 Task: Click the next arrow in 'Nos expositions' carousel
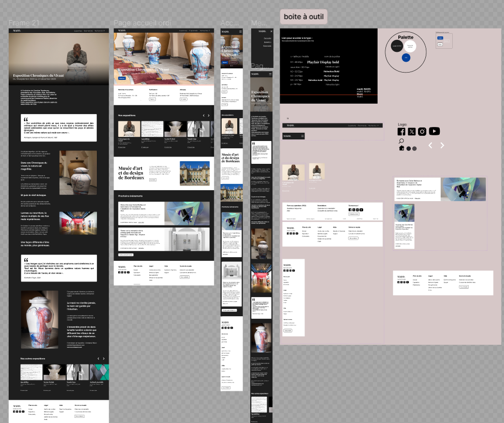point(209,115)
